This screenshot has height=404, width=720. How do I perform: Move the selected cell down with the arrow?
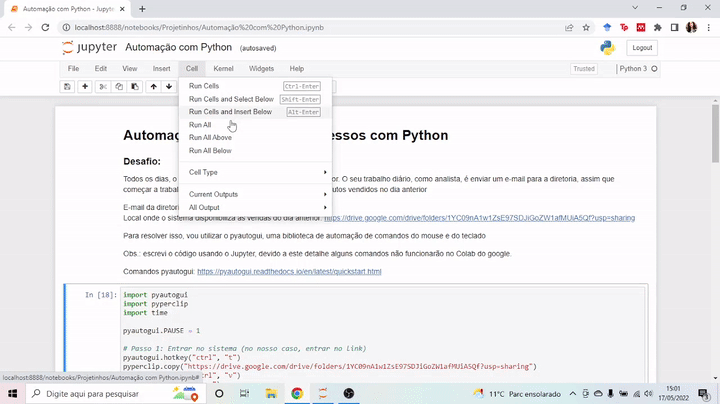pyautogui.click(x=169, y=86)
